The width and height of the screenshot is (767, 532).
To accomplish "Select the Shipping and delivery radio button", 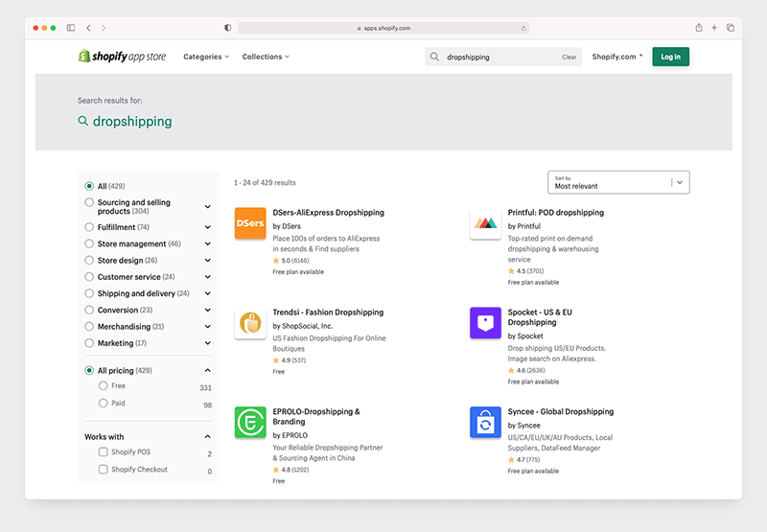I will 89,293.
